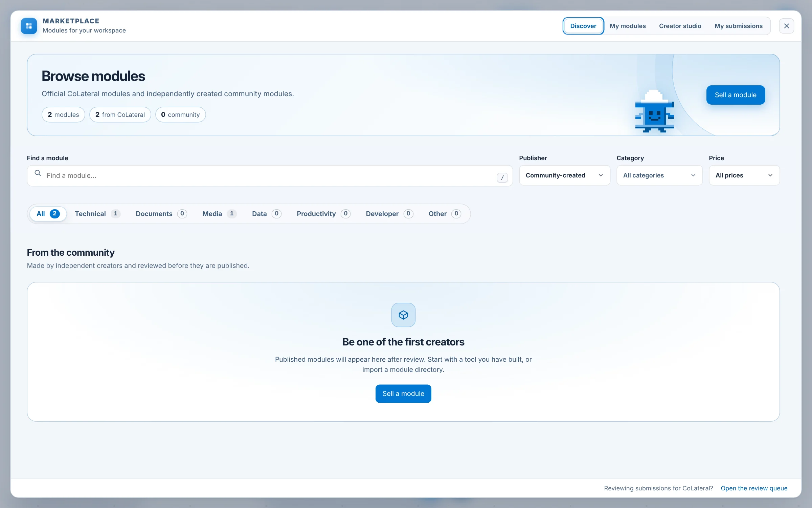812x508 pixels.
Task: Open the Price dropdown showing All prices
Action: 744,175
